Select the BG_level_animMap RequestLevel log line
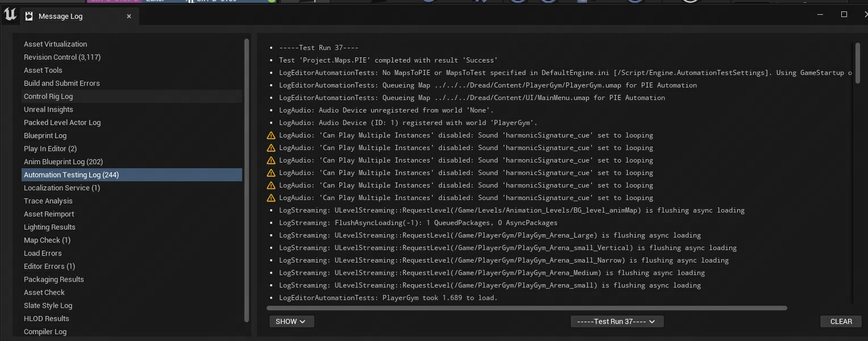The width and height of the screenshot is (868, 341). [x=512, y=210]
